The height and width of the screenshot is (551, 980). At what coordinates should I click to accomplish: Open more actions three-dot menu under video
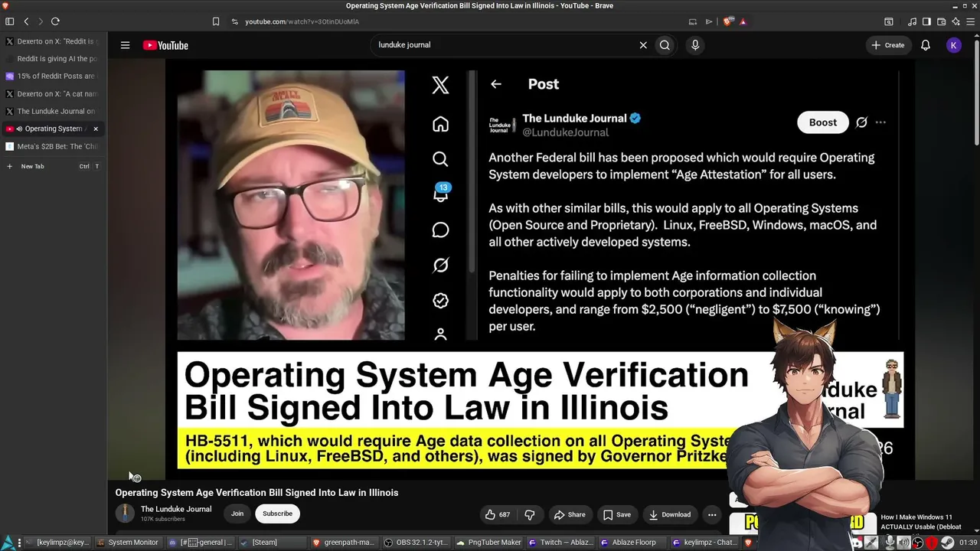[712, 514]
